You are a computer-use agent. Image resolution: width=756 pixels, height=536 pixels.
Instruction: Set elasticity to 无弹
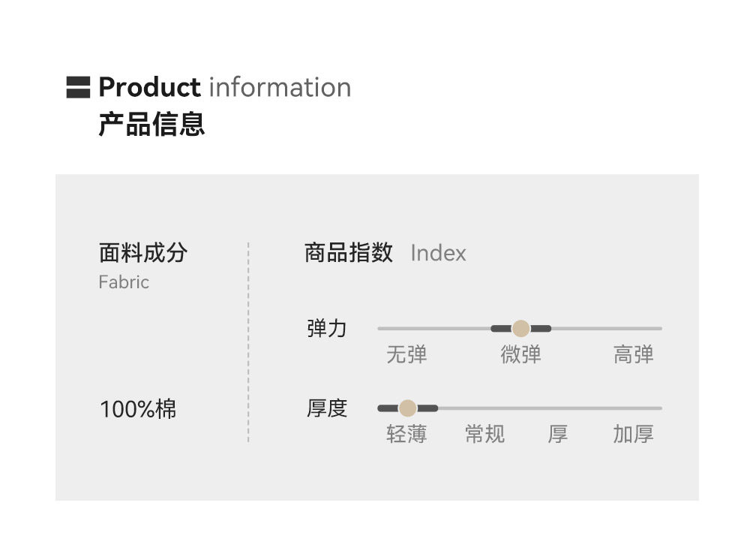406,354
